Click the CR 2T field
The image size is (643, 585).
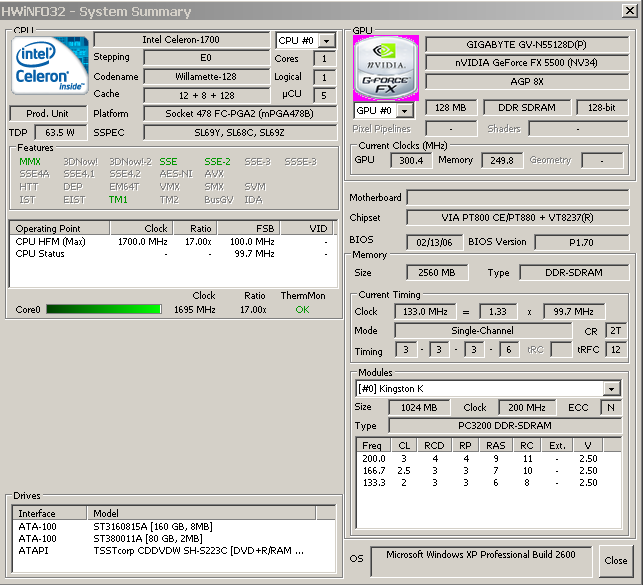(616, 331)
